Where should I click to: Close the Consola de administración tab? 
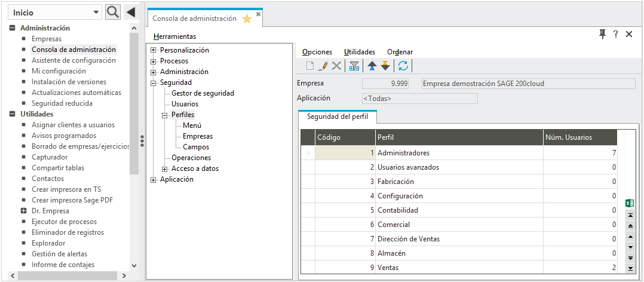258,14
